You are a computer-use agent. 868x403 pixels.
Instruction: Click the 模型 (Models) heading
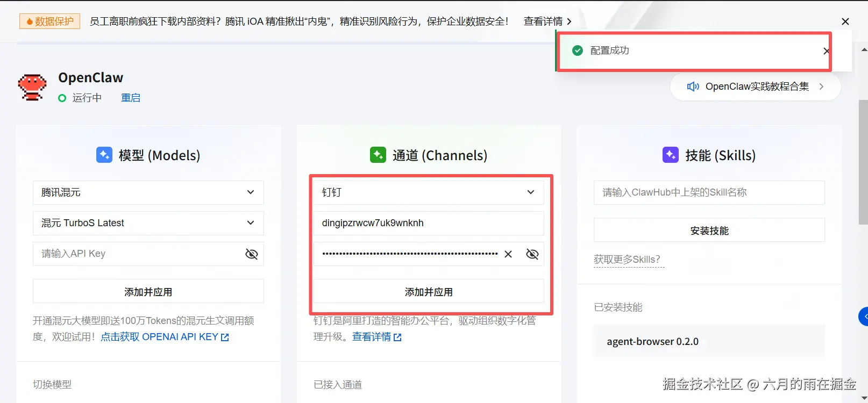point(159,155)
